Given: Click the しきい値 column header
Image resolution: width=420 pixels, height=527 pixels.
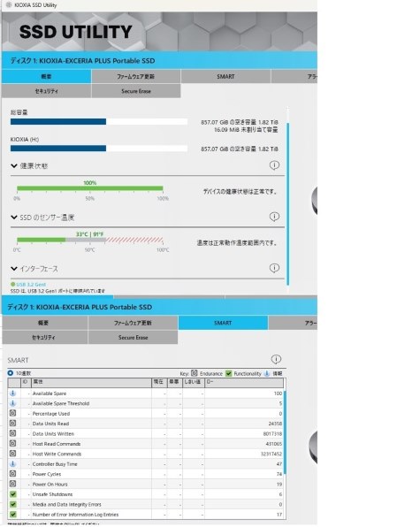Looking at the screenshot, I should pos(193,382).
